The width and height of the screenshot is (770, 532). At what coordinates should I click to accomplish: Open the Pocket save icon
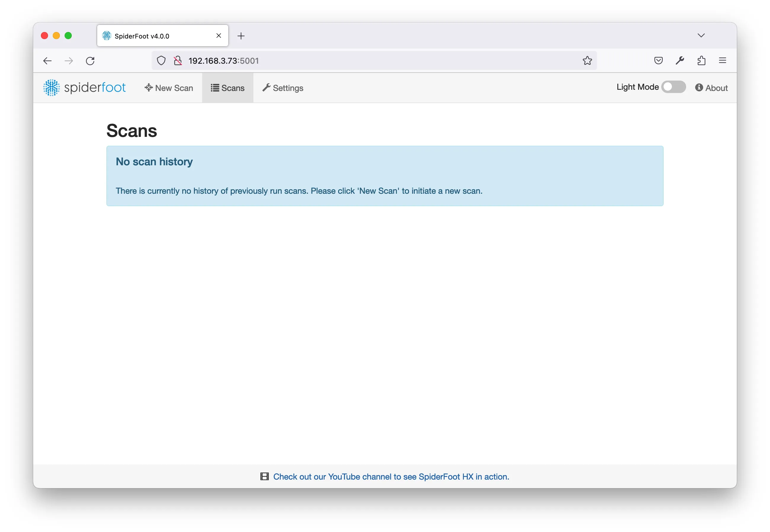[658, 61]
